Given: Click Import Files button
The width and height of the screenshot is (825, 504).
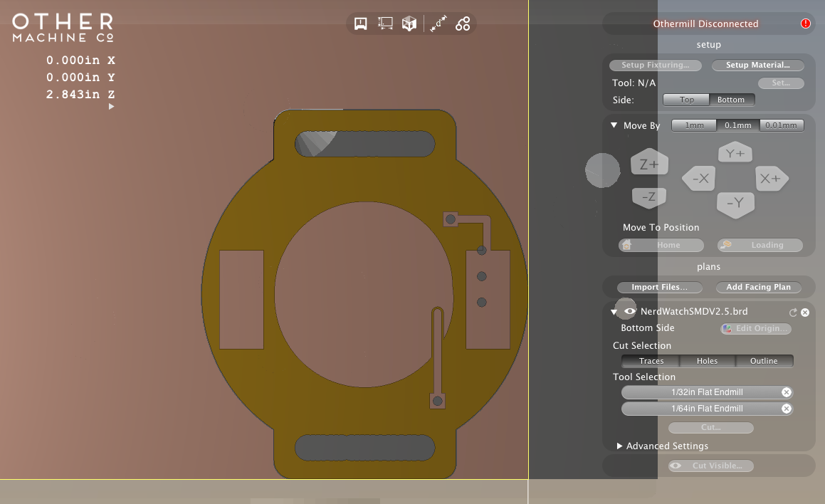Looking at the screenshot, I should [659, 287].
